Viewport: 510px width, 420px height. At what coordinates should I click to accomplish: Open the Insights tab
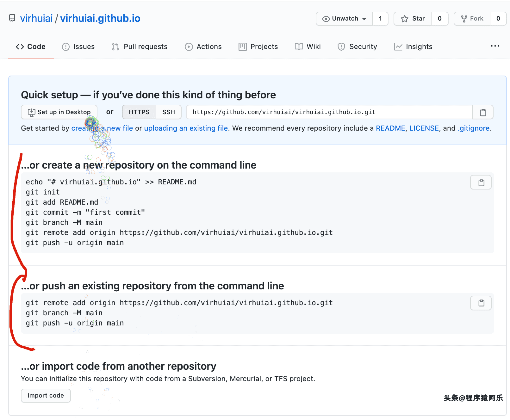click(x=413, y=47)
